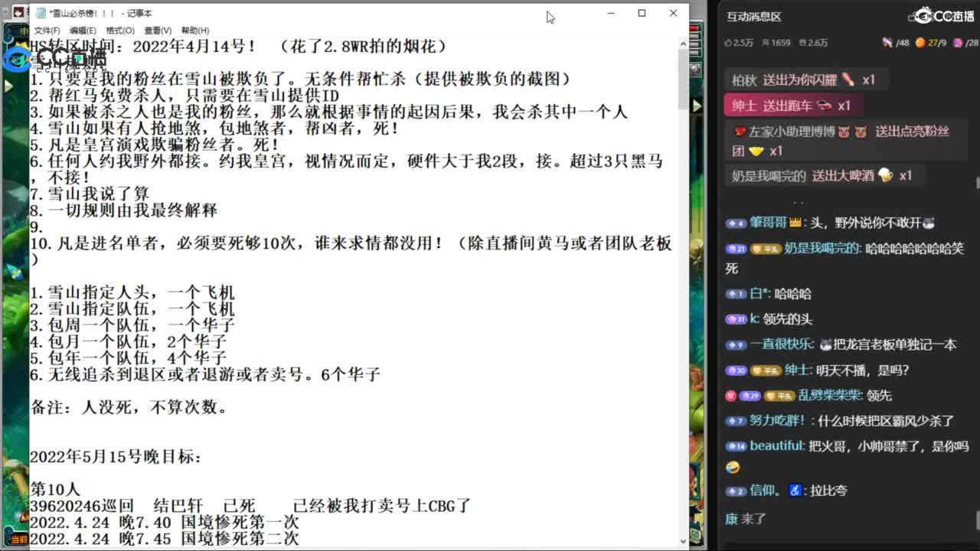Click the Notepad scroll down arrow
Image resolution: width=980 pixels, height=551 pixels.
coord(683,541)
